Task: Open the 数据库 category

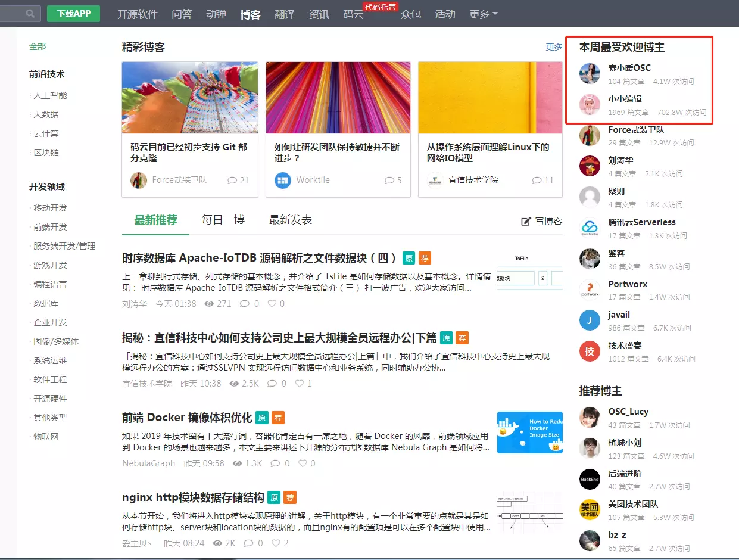Action: click(46, 303)
